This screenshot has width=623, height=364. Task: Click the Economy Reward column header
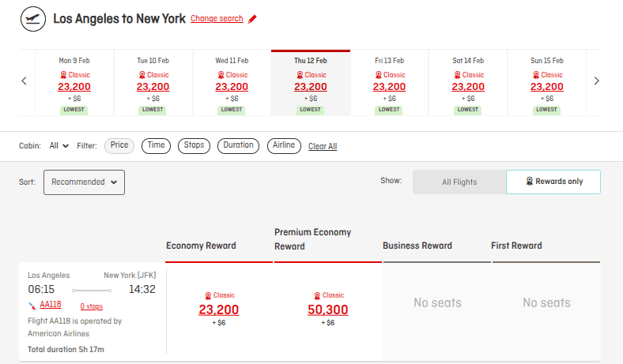[x=201, y=246]
